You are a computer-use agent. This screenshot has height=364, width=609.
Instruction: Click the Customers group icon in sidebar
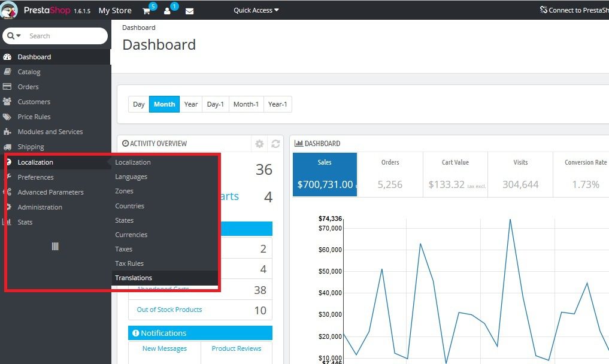click(7, 102)
